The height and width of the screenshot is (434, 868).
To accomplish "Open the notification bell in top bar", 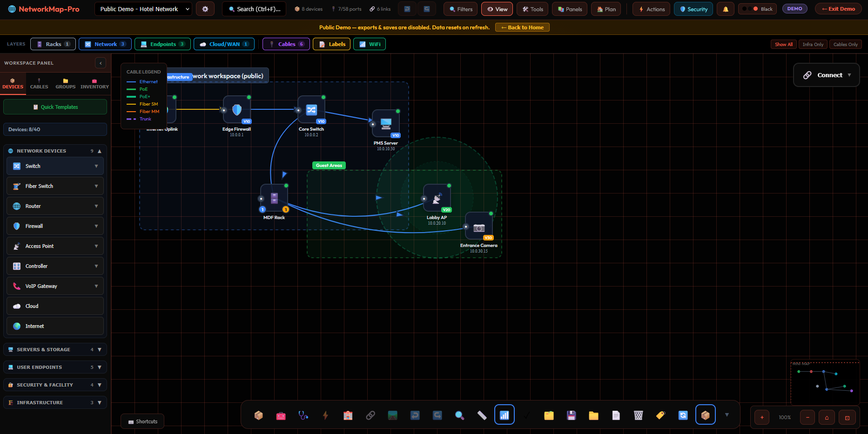I will pyautogui.click(x=725, y=8).
